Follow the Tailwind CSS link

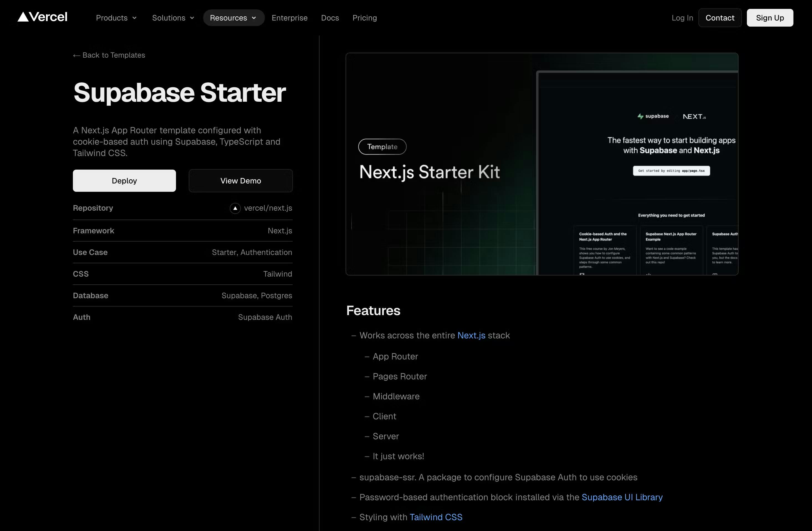[436, 517]
